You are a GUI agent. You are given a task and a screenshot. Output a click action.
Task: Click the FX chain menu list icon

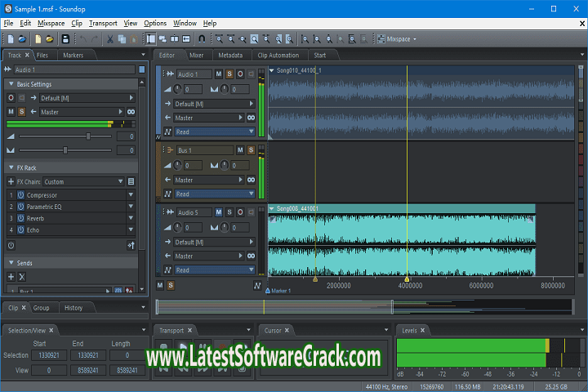(x=131, y=181)
